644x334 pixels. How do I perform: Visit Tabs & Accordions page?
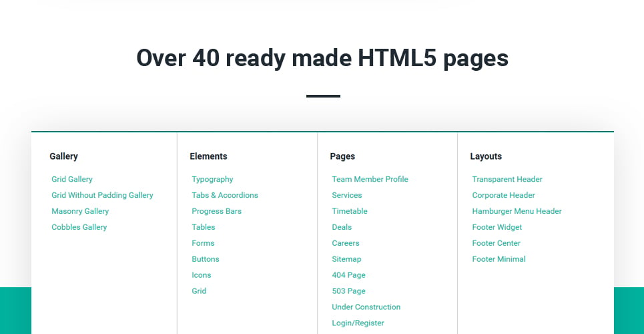point(225,195)
